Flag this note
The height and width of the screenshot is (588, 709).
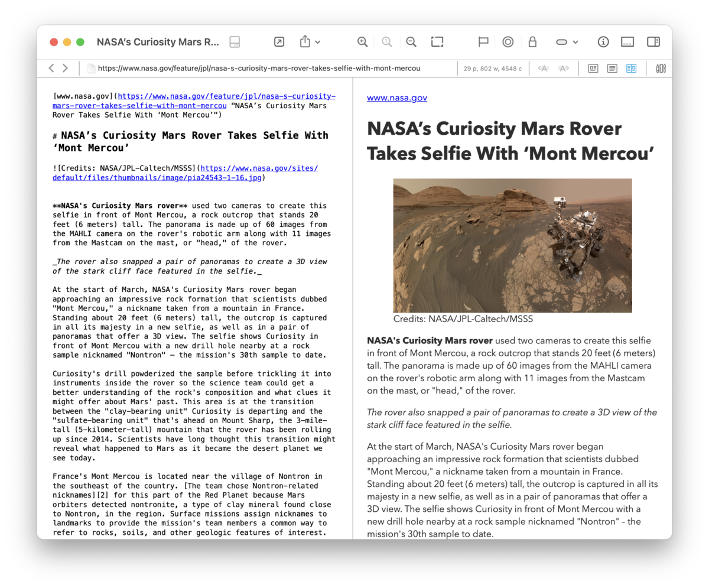click(x=483, y=42)
